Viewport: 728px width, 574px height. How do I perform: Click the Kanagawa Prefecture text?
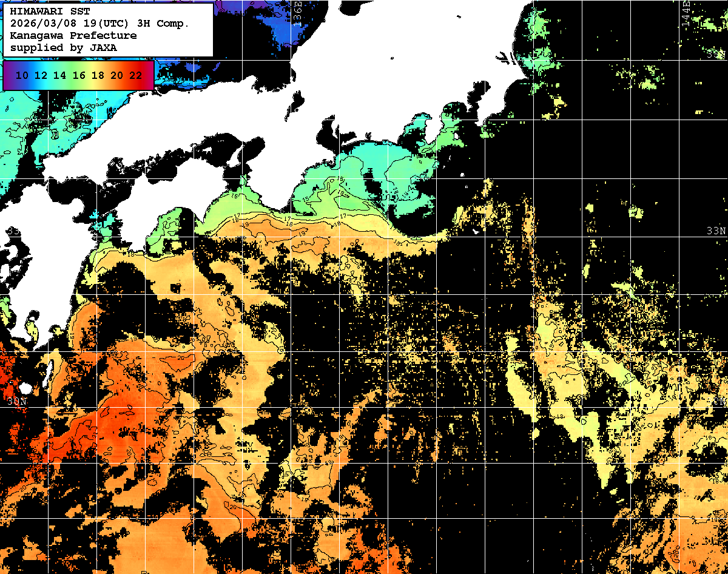[73, 36]
